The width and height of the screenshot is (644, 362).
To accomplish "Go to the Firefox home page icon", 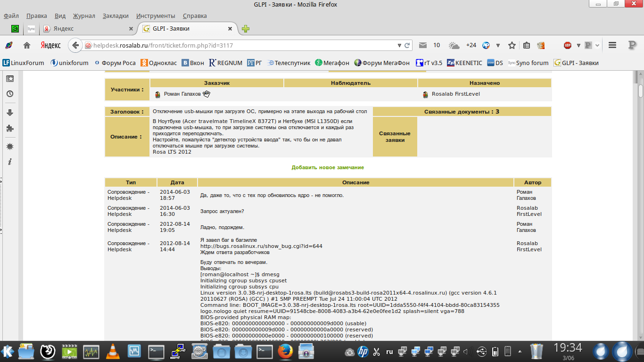I will pyautogui.click(x=27, y=45).
